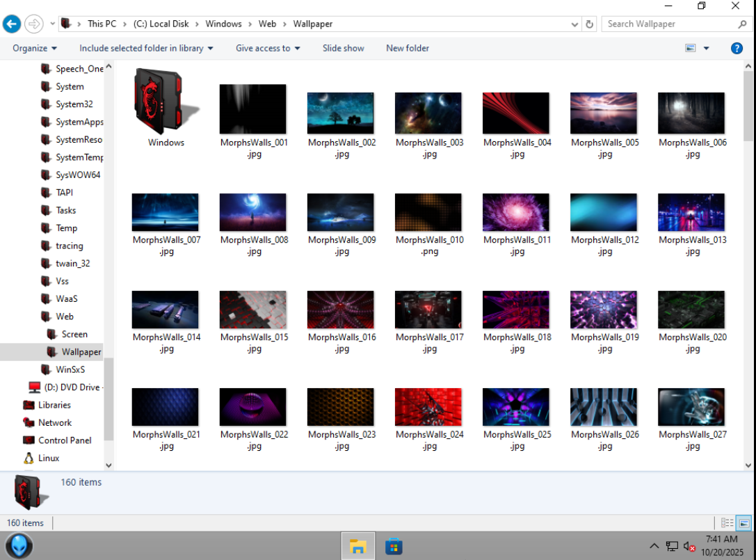
Task: Click the (D:) DVD Drive icon
Action: click(x=34, y=387)
